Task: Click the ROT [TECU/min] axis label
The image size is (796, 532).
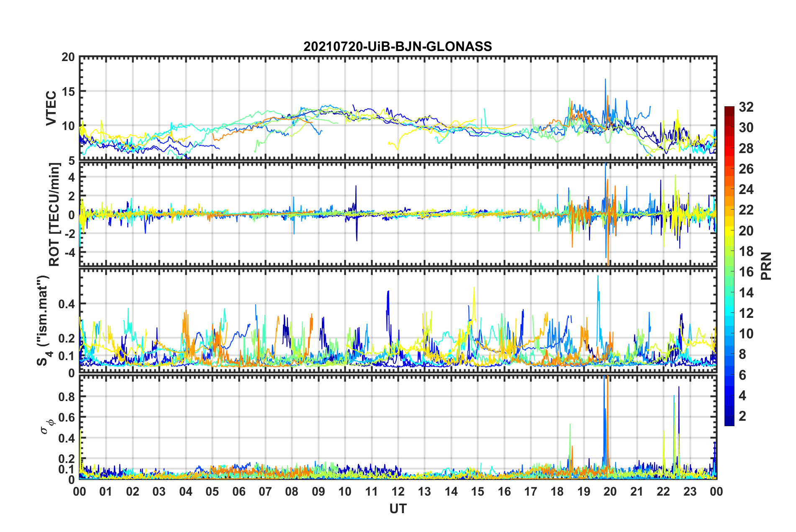Action: click(x=54, y=215)
